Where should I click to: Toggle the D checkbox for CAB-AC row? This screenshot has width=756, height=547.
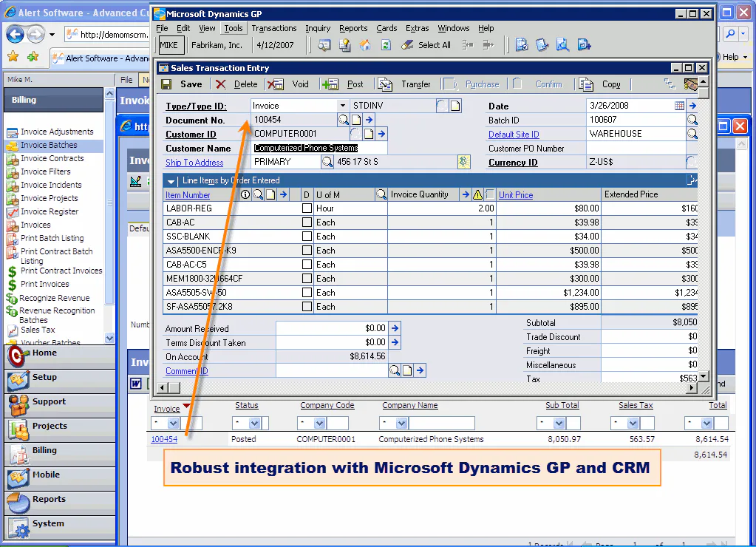[x=307, y=222]
